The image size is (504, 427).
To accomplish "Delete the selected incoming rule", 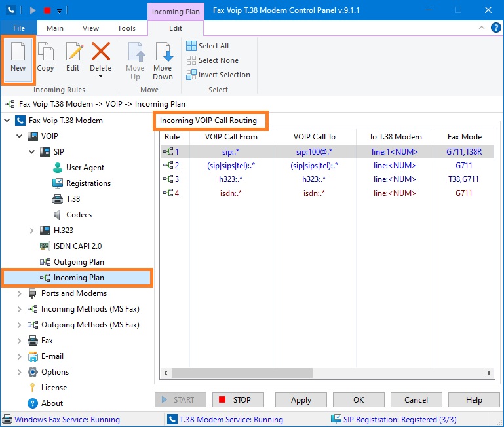I will click(x=101, y=56).
